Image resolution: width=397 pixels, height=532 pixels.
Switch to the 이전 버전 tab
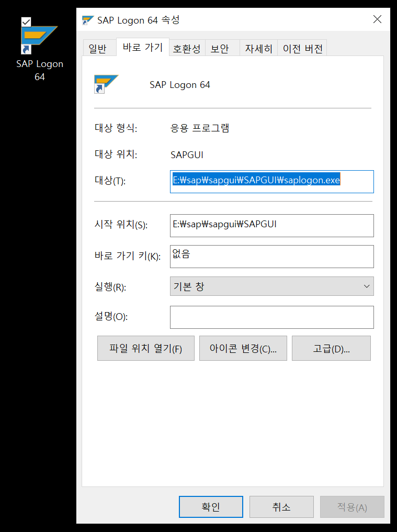pos(302,49)
